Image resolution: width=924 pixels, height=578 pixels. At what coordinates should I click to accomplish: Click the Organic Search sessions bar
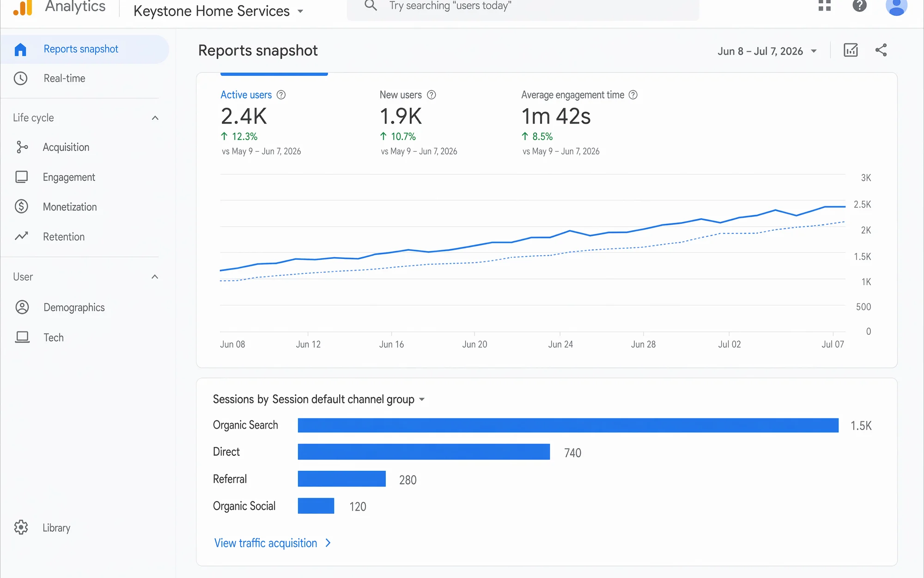[568, 425]
